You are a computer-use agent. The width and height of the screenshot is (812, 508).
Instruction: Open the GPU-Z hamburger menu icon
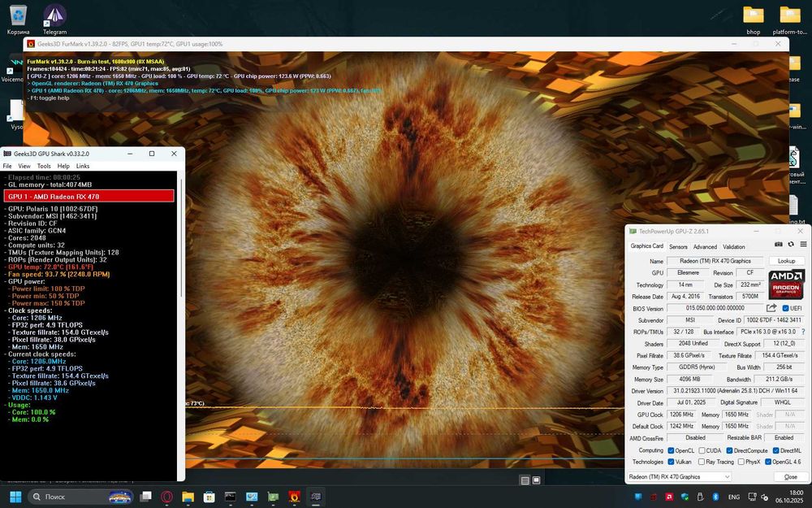pyautogui.click(x=801, y=245)
